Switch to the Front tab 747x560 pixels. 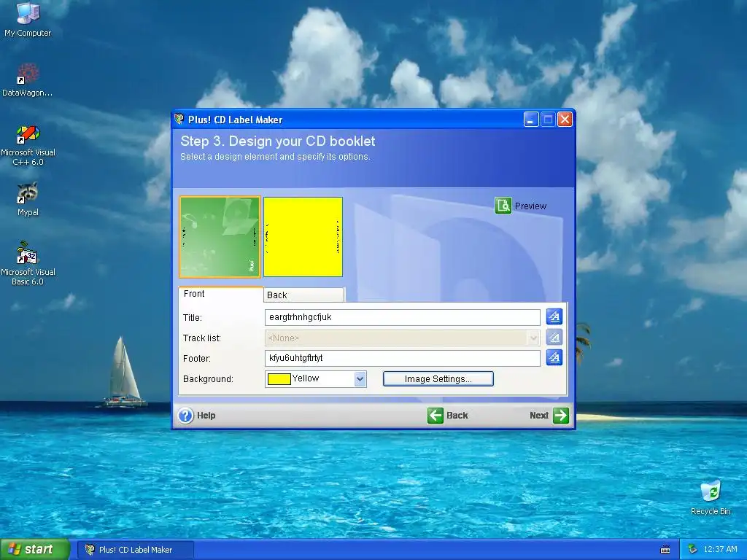pos(220,294)
